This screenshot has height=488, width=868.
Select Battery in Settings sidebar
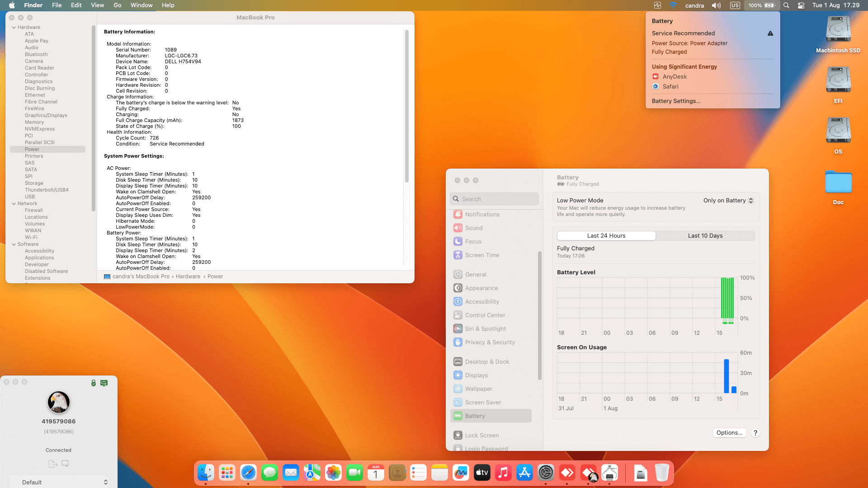pos(491,416)
